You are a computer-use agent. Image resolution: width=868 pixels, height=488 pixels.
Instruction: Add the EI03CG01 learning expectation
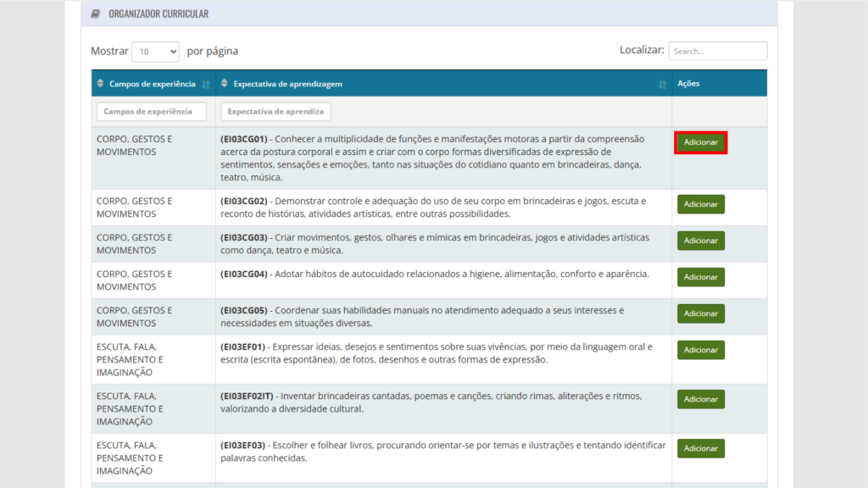[700, 142]
